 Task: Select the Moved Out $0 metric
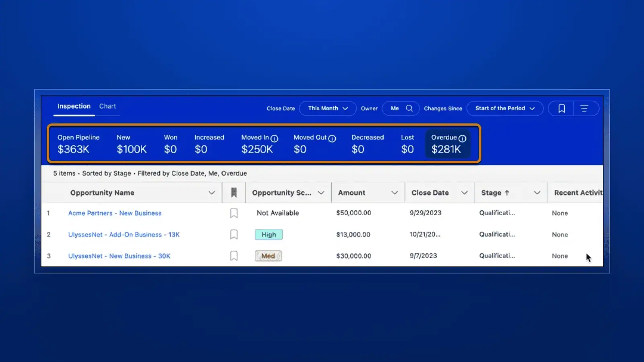315,144
